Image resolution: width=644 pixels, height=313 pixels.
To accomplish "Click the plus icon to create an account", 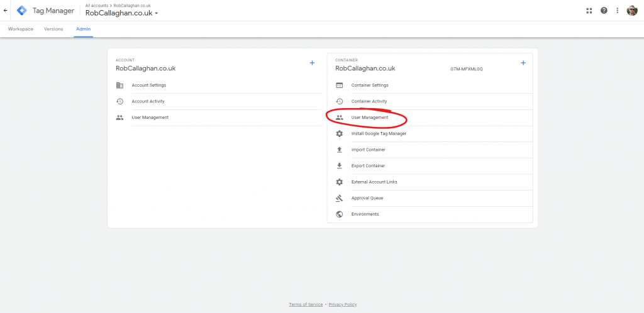I will coord(312,63).
